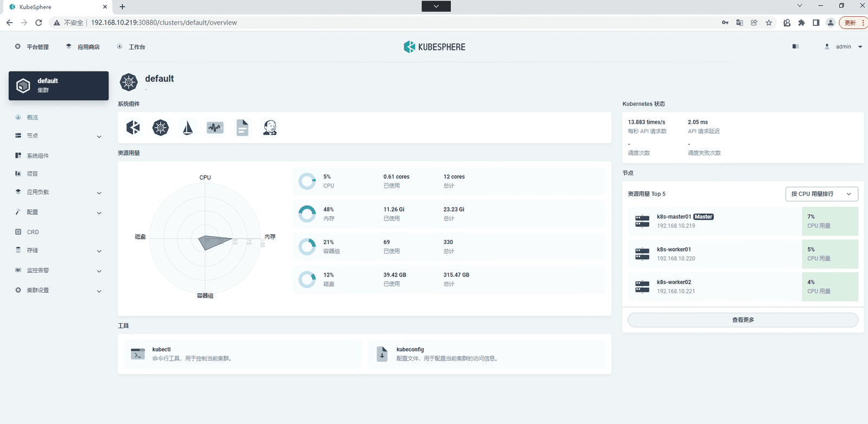Click the kubectl terminal icon
The image size is (868, 424).
(x=138, y=354)
